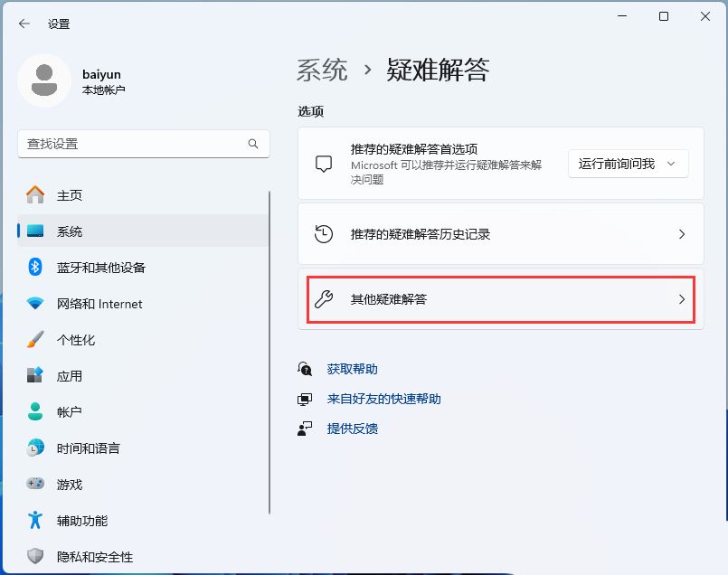Open the 运行前询问我 dropdown
The height and width of the screenshot is (575, 728).
(x=628, y=164)
